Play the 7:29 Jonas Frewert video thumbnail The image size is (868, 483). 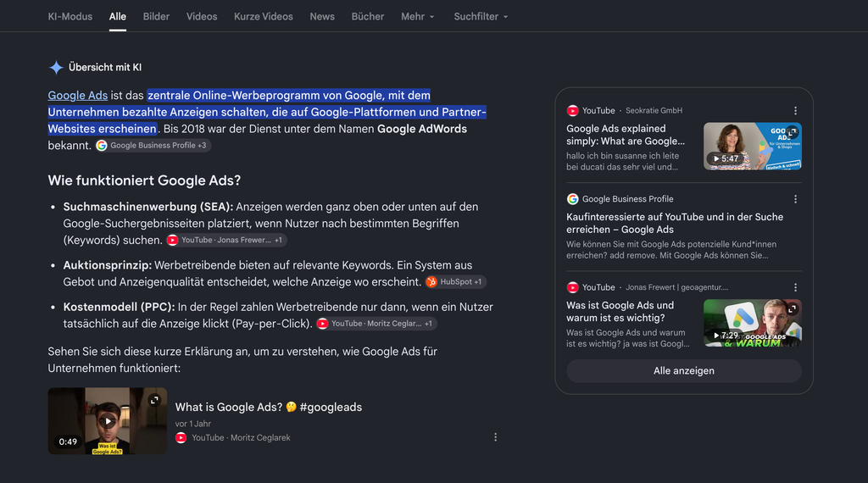(753, 323)
